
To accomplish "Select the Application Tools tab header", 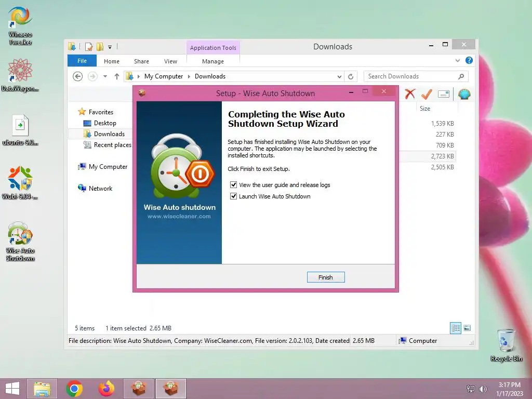I will [x=213, y=48].
